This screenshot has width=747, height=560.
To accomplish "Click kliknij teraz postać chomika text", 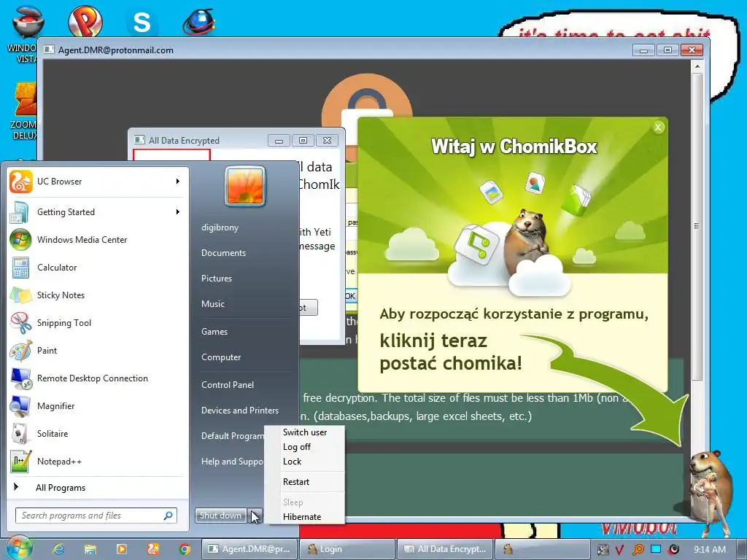I will click(451, 352).
